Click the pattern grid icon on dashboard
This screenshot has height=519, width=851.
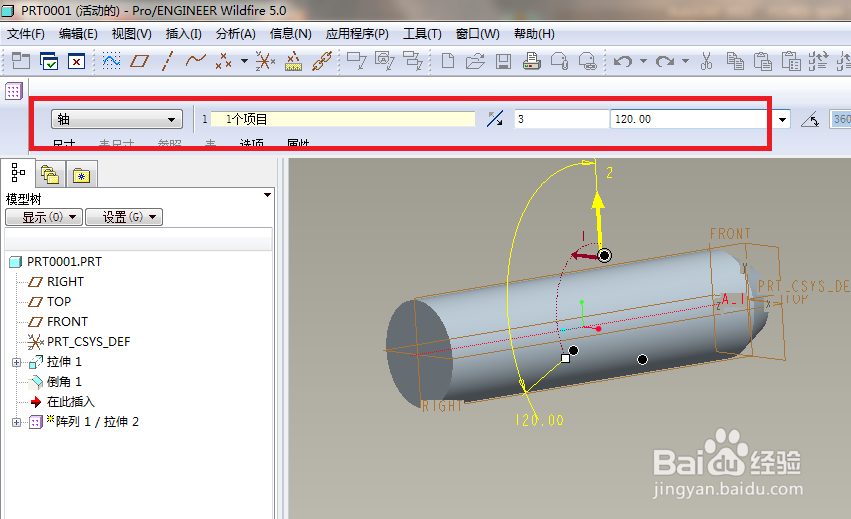click(x=14, y=91)
